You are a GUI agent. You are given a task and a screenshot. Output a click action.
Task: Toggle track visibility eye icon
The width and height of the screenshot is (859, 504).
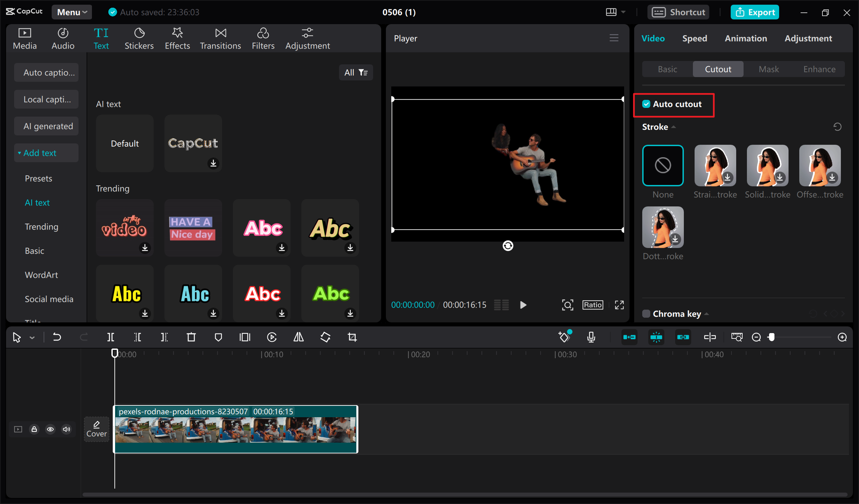point(50,429)
